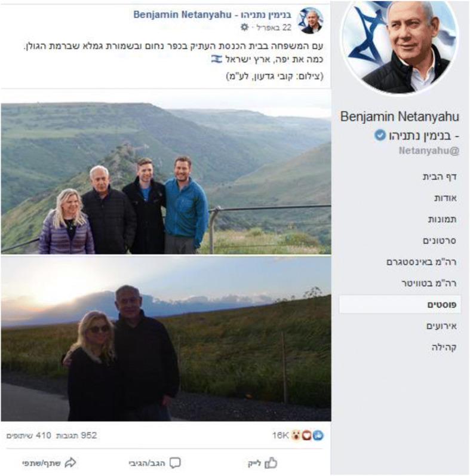Open the small profile picture beside post
The width and height of the screenshot is (470, 476).
pyautogui.click(x=311, y=21)
